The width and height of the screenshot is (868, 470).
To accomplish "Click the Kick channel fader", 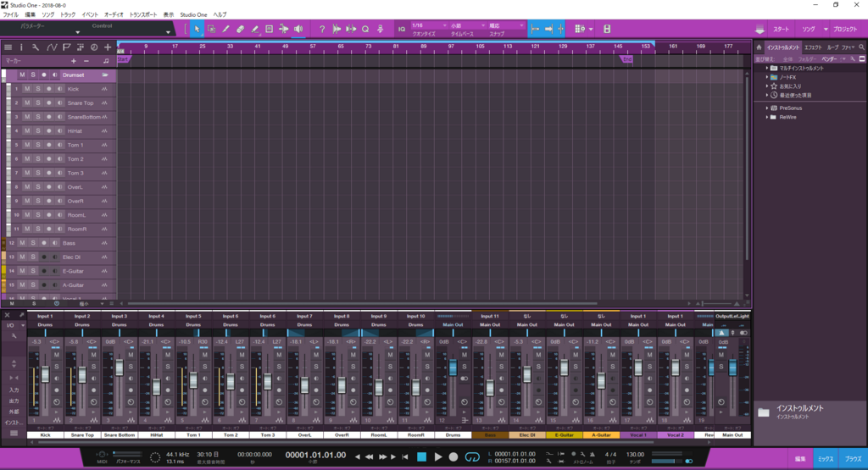I will coord(45,374).
